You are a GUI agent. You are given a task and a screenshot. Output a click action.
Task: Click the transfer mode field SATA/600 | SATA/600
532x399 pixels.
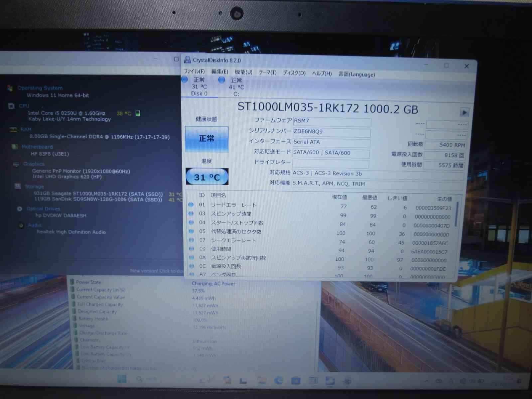click(x=331, y=153)
